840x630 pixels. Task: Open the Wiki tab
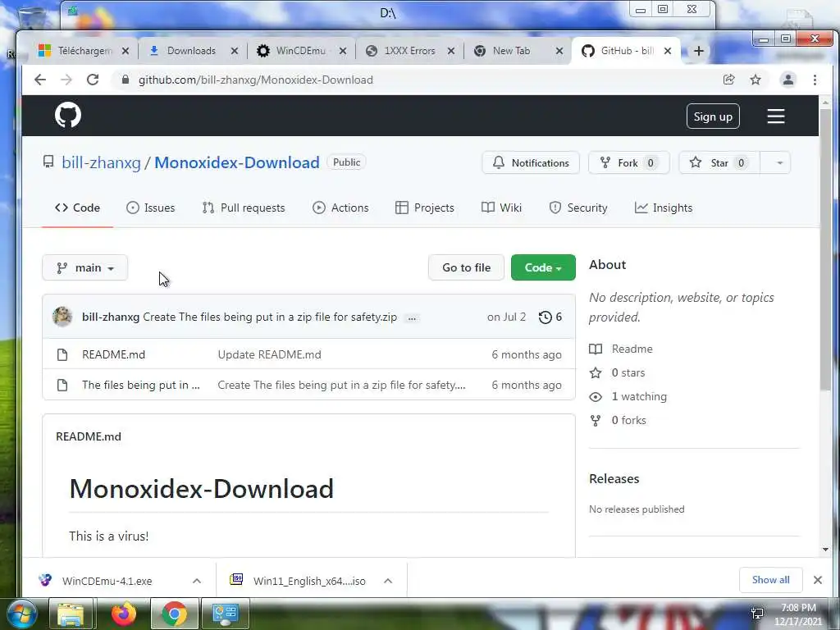coord(501,208)
